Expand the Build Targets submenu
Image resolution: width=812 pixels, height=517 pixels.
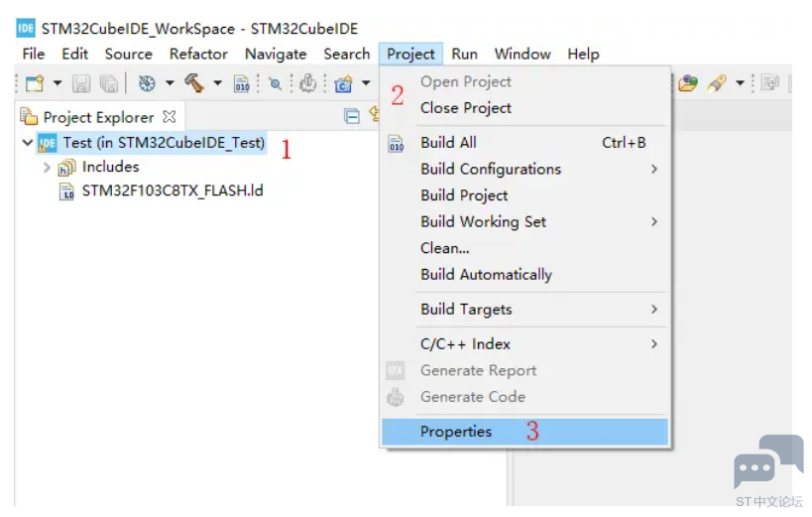(525, 310)
